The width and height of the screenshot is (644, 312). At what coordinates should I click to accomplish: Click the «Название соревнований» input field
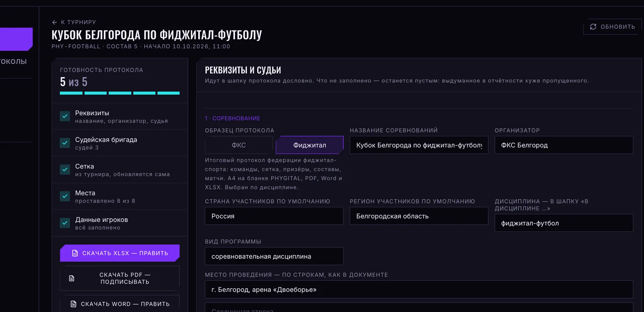coord(419,145)
